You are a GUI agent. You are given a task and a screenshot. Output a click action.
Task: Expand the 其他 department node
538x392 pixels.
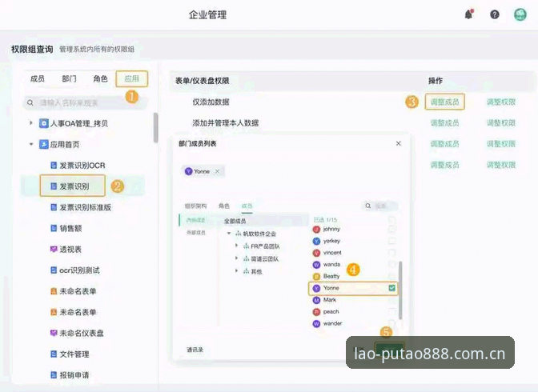point(236,271)
